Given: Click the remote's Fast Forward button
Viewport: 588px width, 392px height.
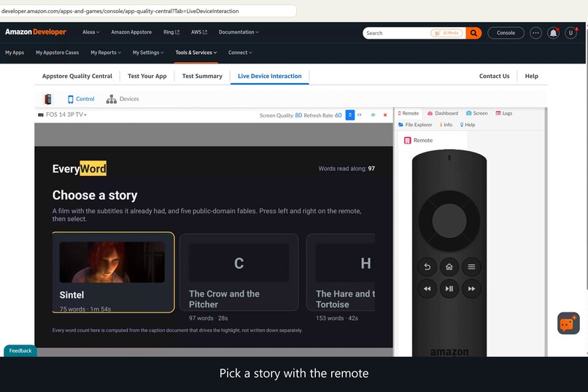Looking at the screenshot, I should point(471,288).
